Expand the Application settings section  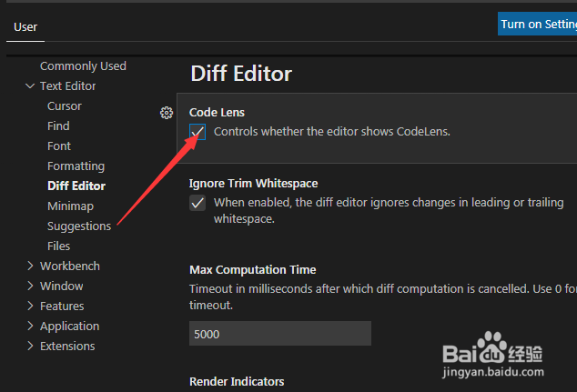click(x=30, y=326)
